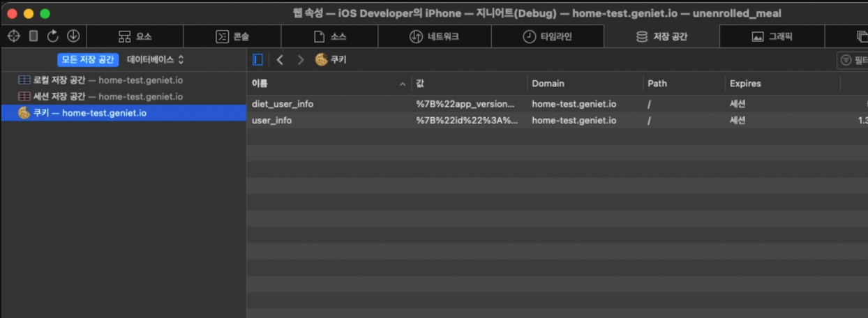Click the cookie icon in the breadcrumb
Image resolution: width=868 pixels, height=318 pixels.
click(x=321, y=60)
